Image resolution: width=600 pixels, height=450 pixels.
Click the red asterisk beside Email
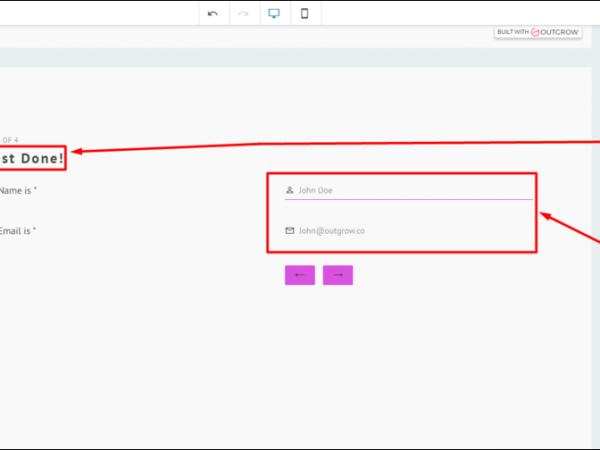[x=34, y=230]
